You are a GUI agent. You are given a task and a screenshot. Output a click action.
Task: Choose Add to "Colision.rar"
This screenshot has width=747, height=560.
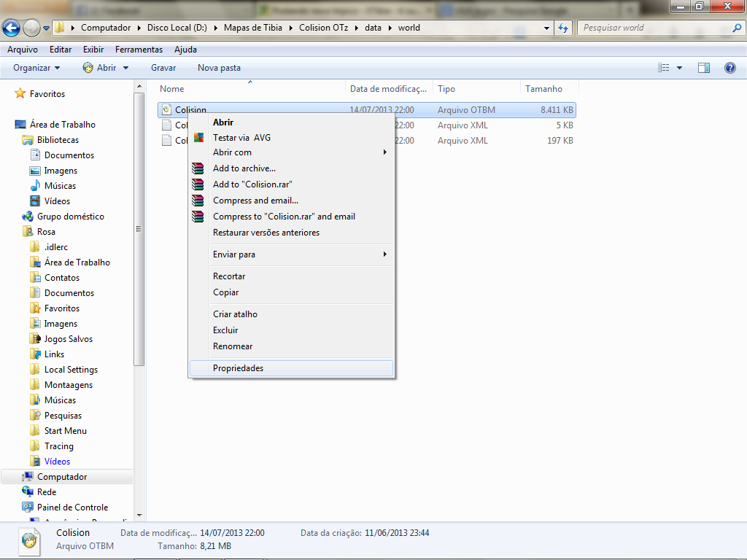(x=292, y=184)
